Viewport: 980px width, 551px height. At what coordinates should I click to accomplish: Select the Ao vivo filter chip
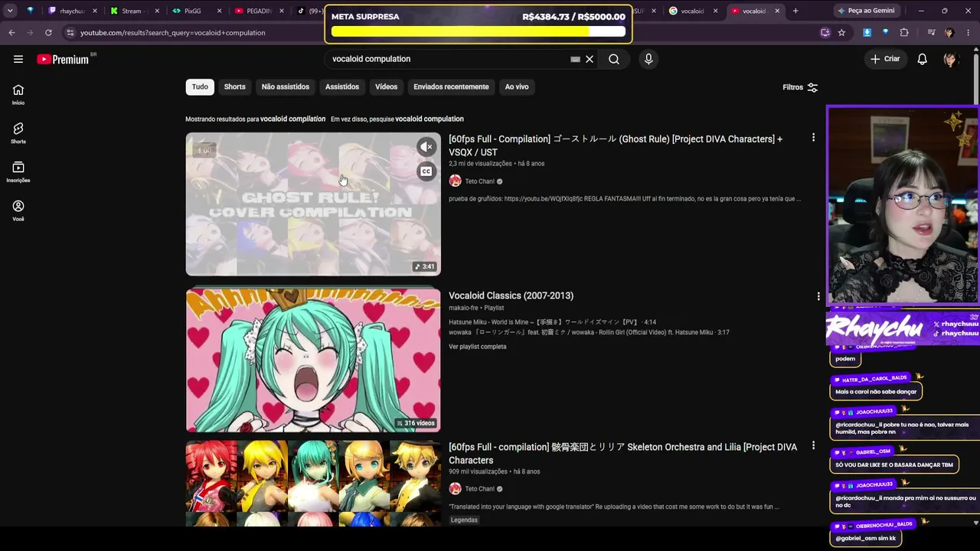pos(517,87)
